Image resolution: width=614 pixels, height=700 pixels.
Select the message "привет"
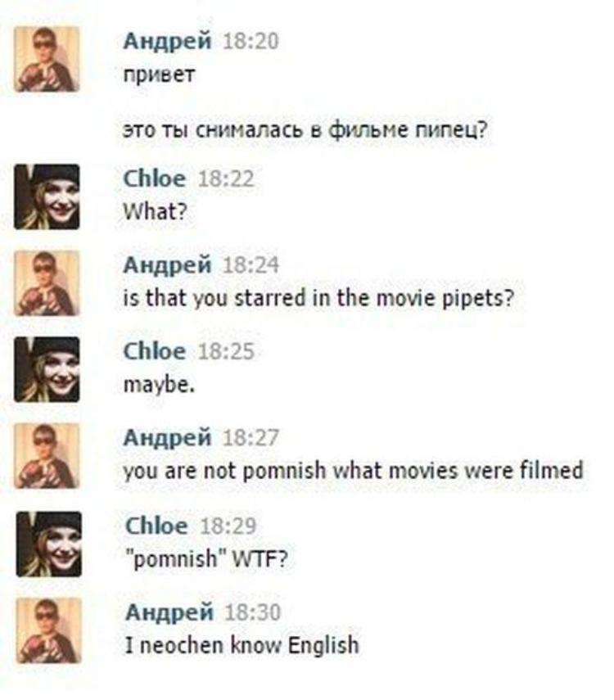[x=159, y=77]
